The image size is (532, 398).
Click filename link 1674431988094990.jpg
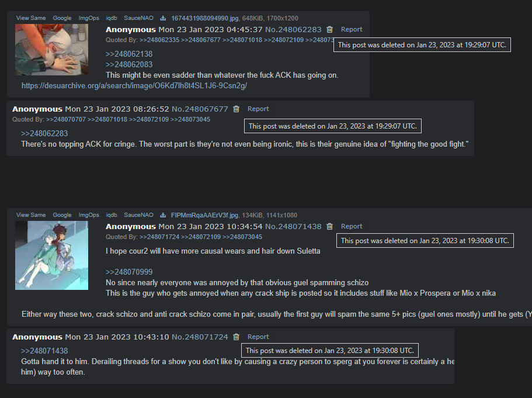pyautogui.click(x=205, y=18)
